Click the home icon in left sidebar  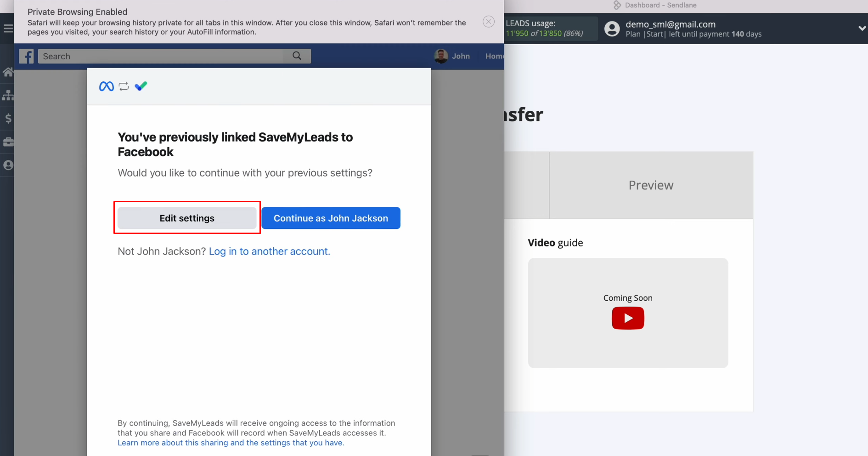[8, 72]
